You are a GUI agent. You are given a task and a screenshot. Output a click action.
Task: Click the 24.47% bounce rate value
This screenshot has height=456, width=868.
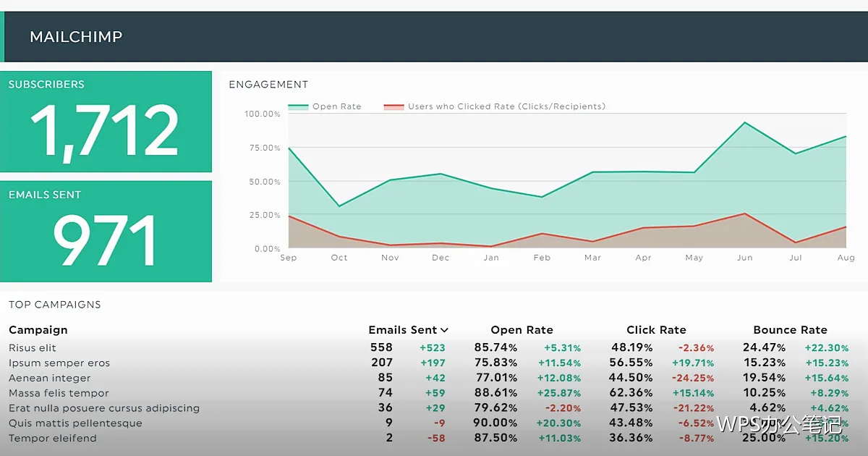click(764, 348)
